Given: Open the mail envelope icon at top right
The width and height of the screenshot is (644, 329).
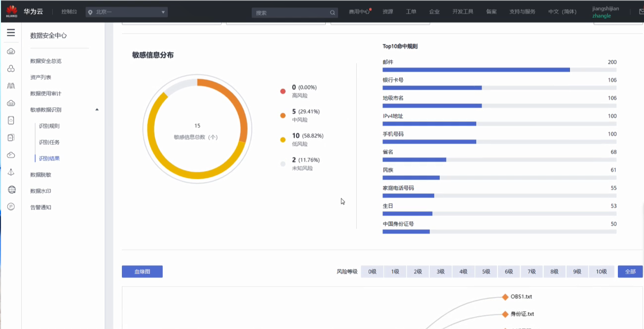Looking at the screenshot, I should [641, 12].
